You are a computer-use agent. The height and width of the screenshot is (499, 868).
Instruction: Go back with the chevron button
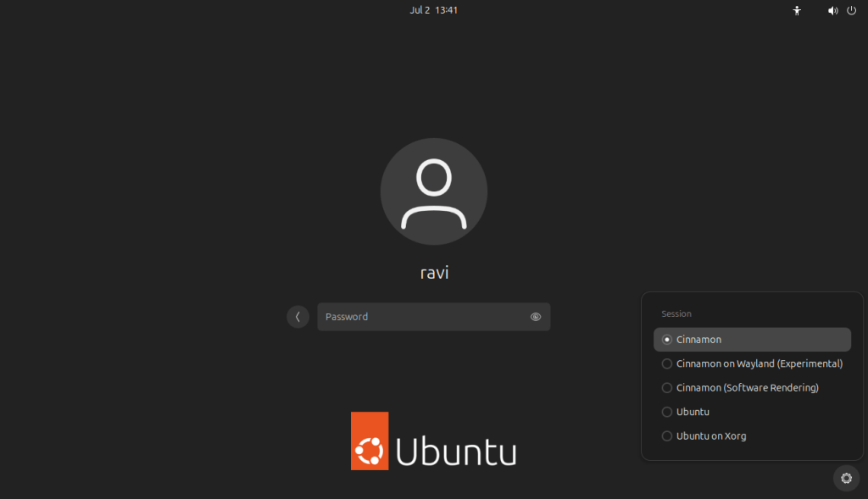tap(298, 317)
